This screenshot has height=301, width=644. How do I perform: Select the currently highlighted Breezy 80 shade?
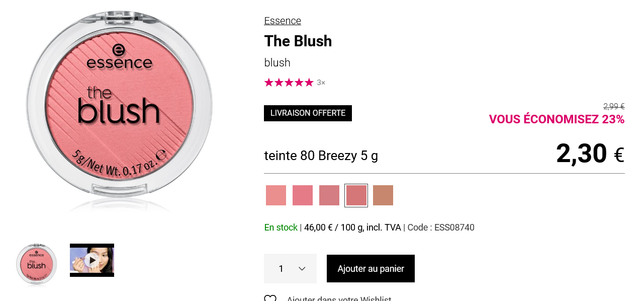356,195
